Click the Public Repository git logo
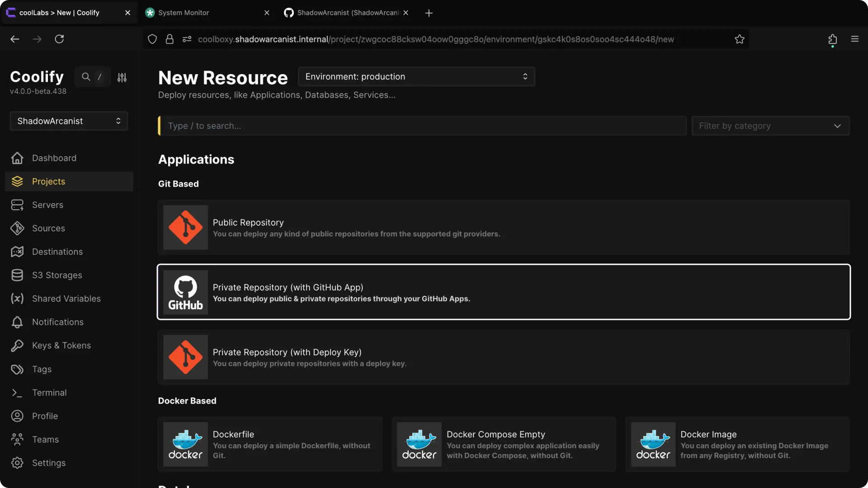 pyautogui.click(x=185, y=227)
